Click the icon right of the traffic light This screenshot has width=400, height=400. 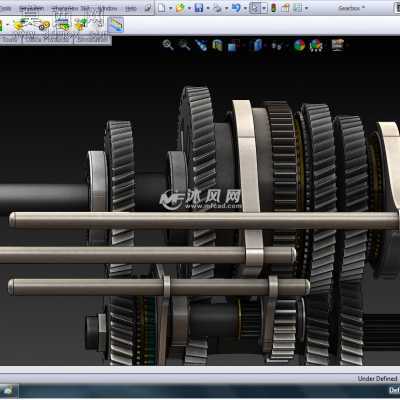tap(285, 8)
